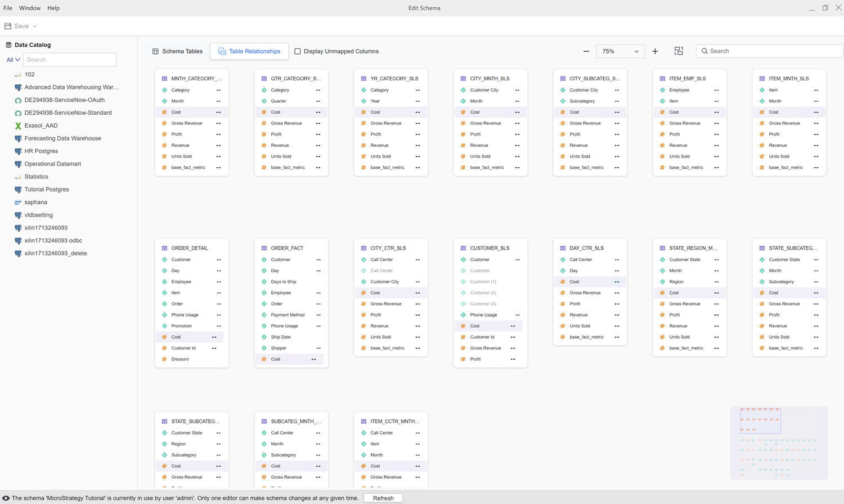Click the ORDER_FACT table icon
The image size is (844, 504).
coord(264,248)
